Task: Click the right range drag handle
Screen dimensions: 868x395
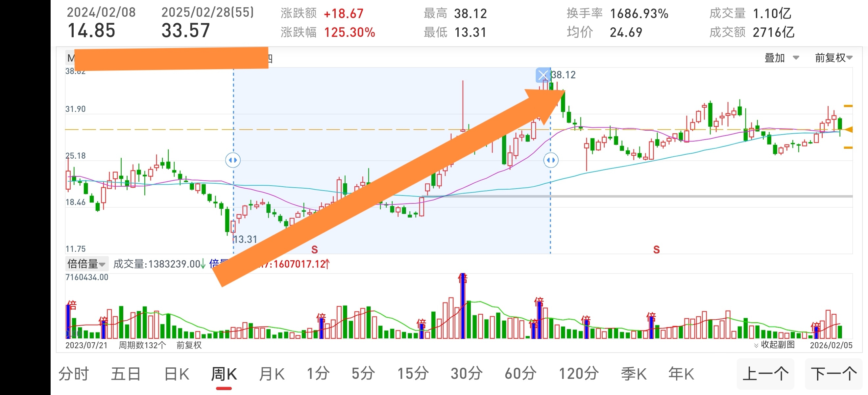Action: pyautogui.click(x=551, y=160)
